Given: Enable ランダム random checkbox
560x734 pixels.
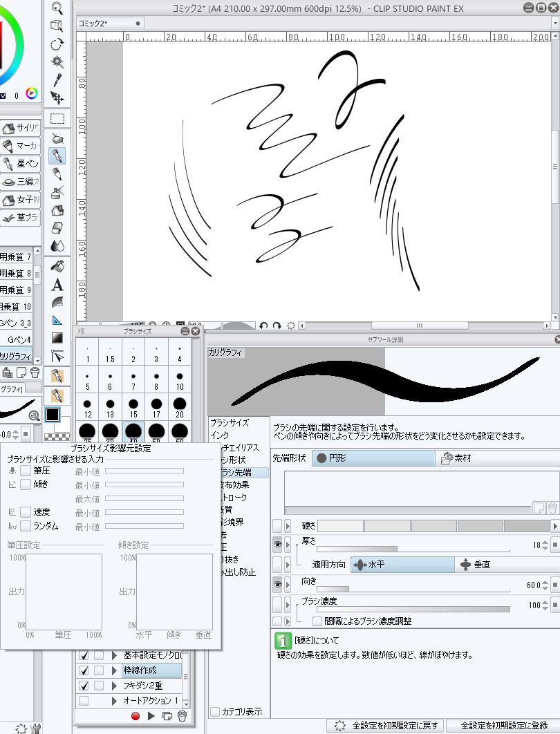Looking at the screenshot, I should point(26,526).
